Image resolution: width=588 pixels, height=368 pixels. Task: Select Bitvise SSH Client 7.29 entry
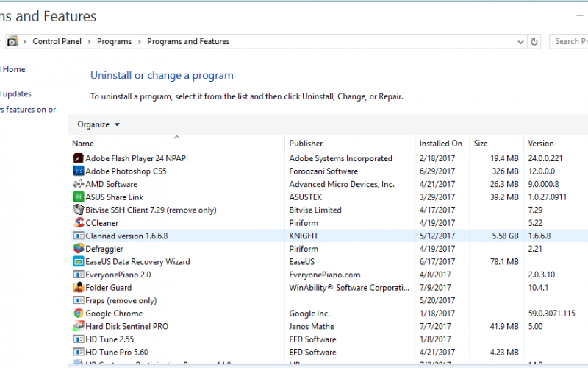(x=329, y=210)
